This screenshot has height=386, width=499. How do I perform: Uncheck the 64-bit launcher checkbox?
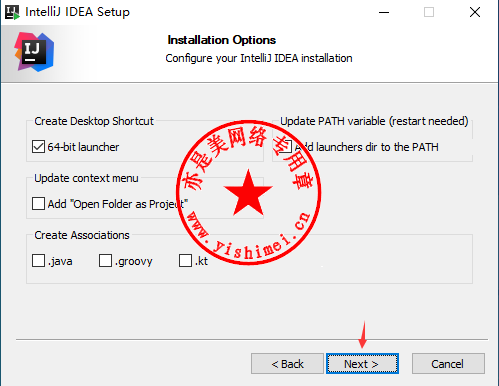(38, 147)
